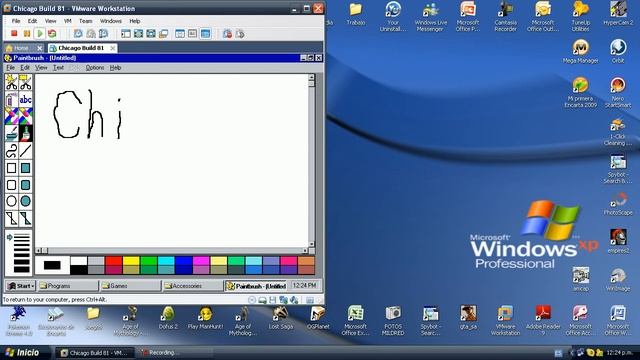Open Windows Live Messenger desktop icon
Screen dimensions: 640x360
pos(430,16)
